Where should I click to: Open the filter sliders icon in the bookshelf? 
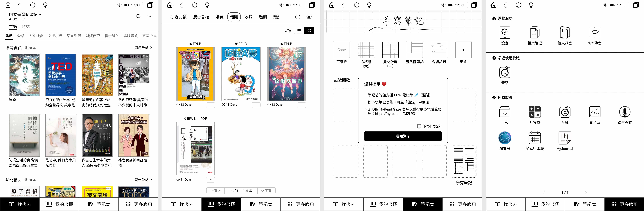pyautogui.click(x=288, y=31)
